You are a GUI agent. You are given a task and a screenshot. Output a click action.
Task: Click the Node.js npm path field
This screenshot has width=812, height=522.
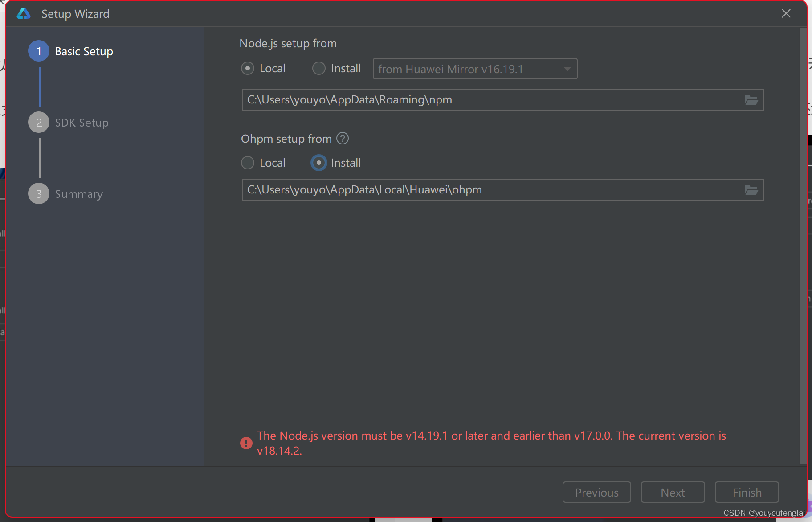point(502,100)
